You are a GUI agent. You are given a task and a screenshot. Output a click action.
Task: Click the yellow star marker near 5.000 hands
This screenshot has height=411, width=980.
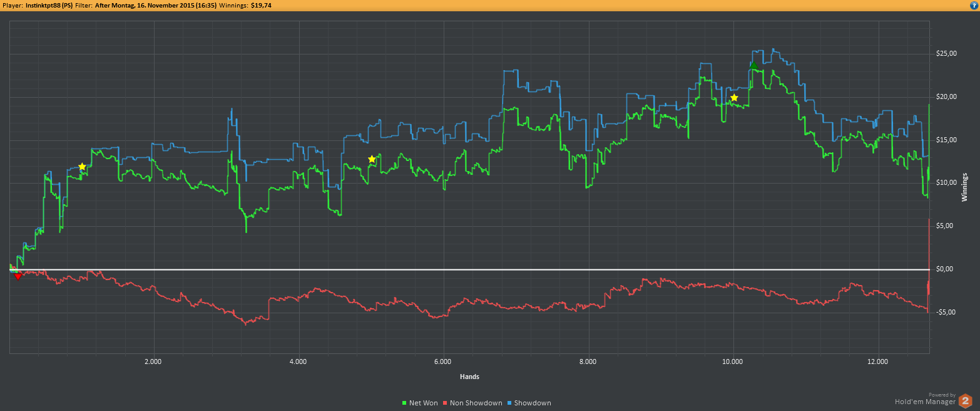tap(372, 159)
